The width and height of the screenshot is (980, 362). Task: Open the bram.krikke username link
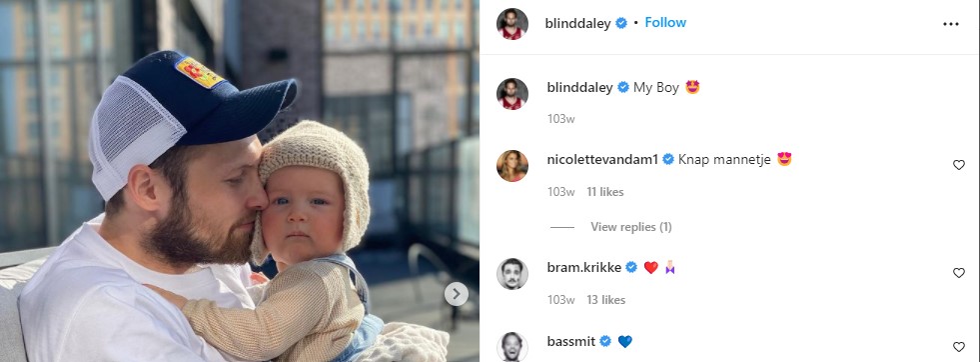pyautogui.click(x=584, y=268)
